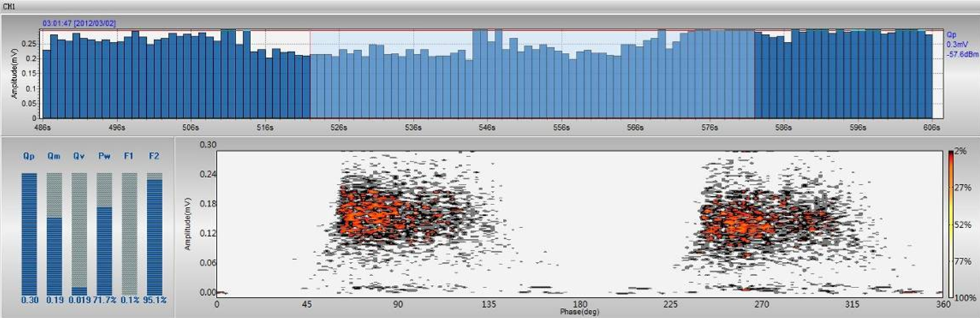
Task: Select the Qv value 0.019
Action: click(x=79, y=300)
